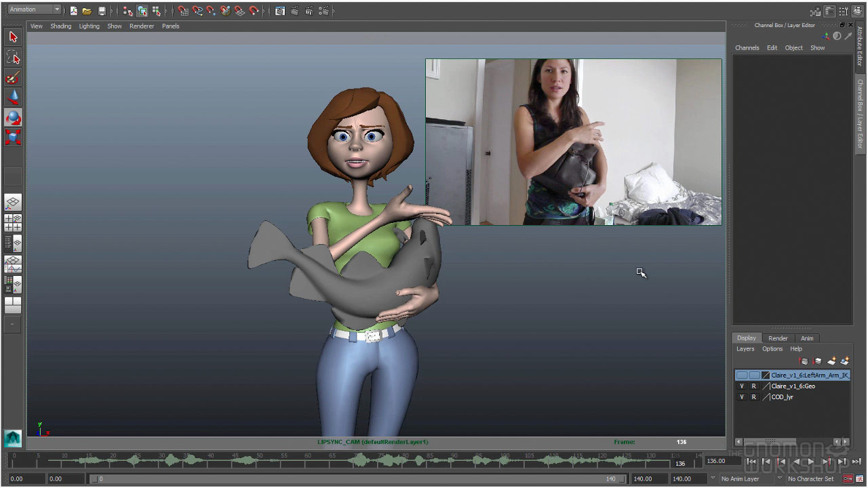Viewport: 868px width, 488px height.
Task: Open the Shading panel menu
Action: click(60, 26)
